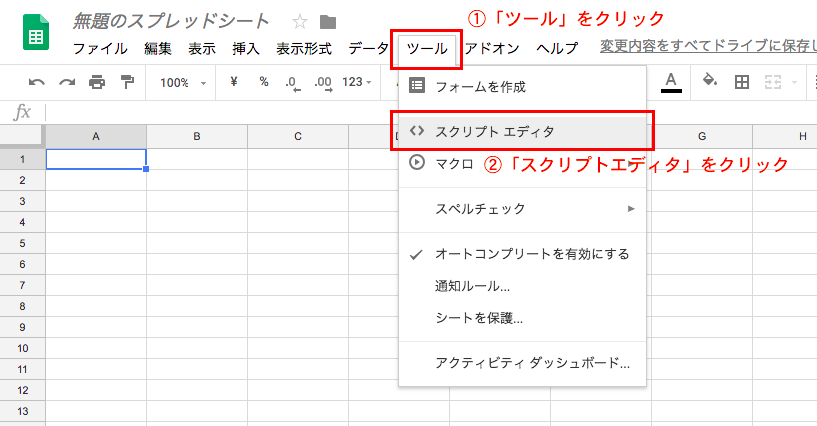Open 通知ルール... from the menu
The image size is (817, 426).
(x=472, y=286)
